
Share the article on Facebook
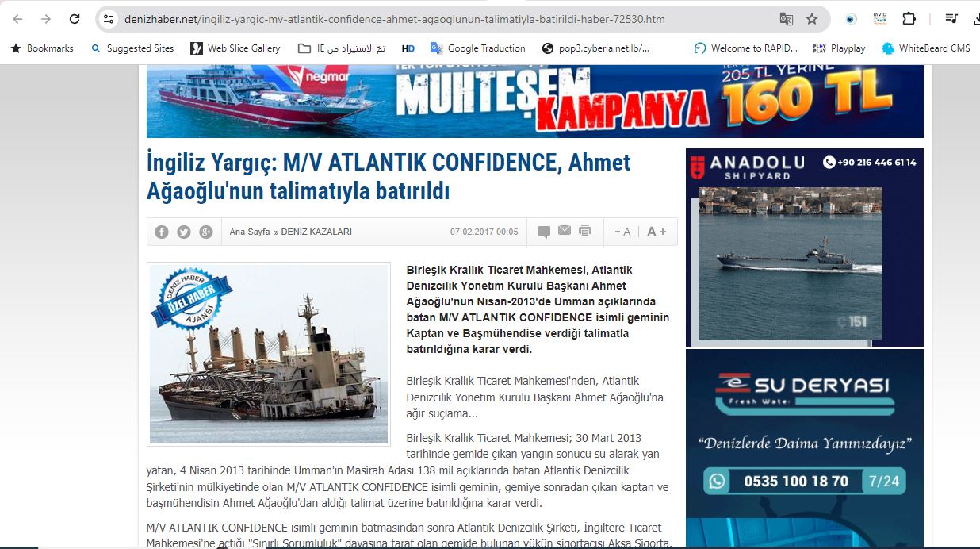click(x=162, y=232)
